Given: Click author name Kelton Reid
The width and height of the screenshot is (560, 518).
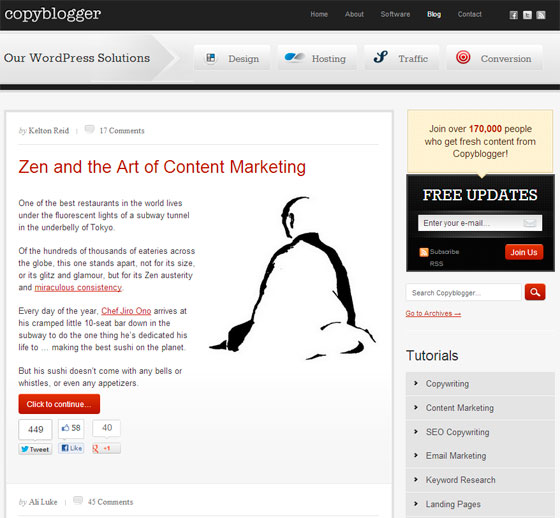Looking at the screenshot, I should pos(49,131).
